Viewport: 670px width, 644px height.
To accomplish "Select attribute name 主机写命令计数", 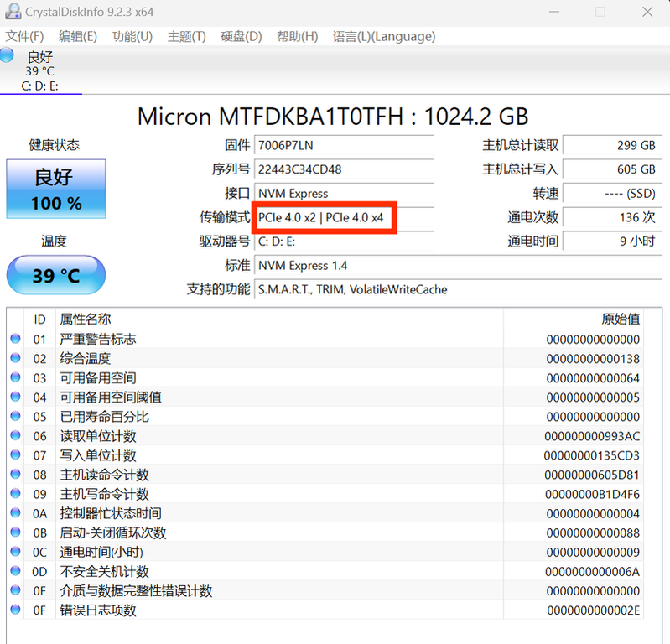I will pyautogui.click(x=104, y=494).
